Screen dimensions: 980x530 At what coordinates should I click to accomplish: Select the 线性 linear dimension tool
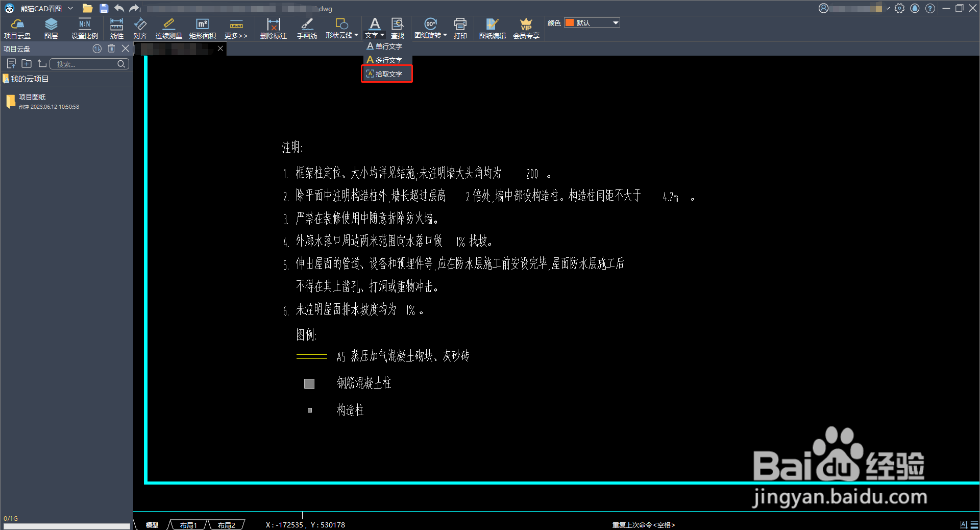pyautogui.click(x=117, y=29)
